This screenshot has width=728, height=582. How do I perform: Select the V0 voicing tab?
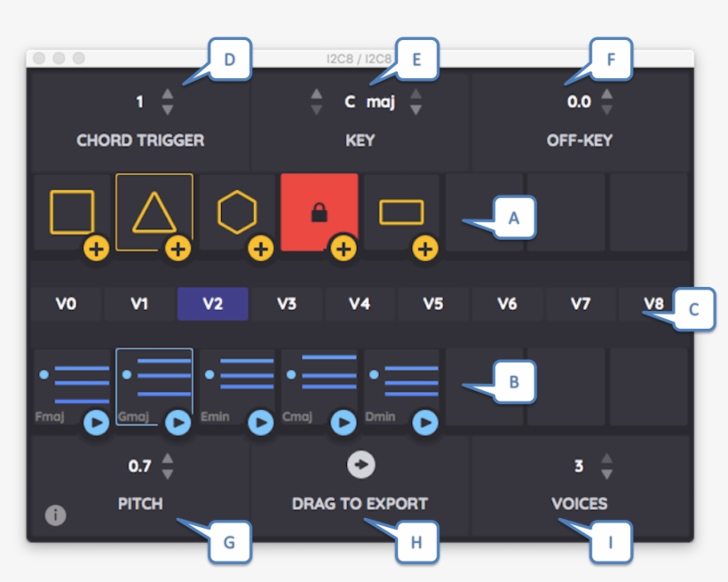point(67,304)
